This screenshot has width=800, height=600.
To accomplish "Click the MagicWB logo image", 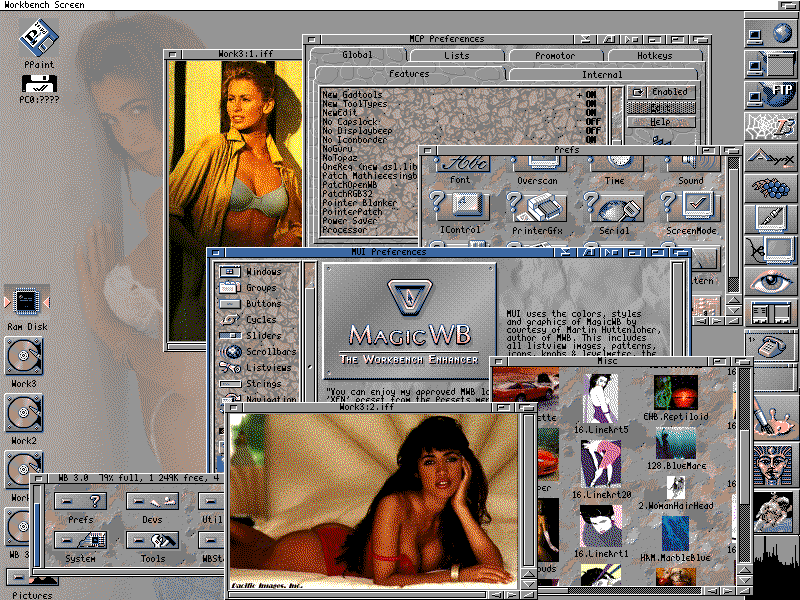I will pyautogui.click(x=409, y=320).
